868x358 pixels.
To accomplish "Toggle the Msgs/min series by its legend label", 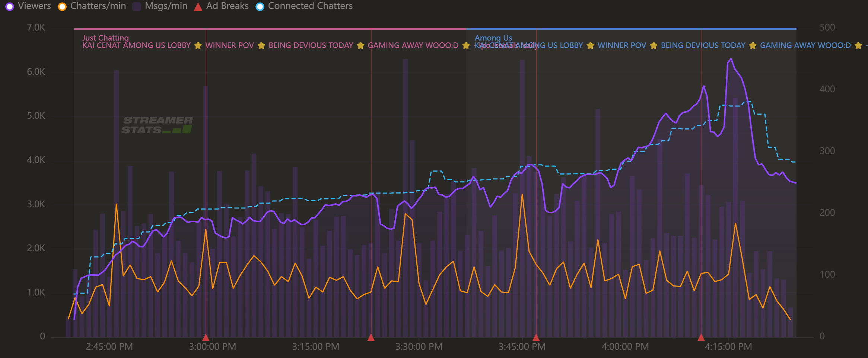I will coord(166,6).
